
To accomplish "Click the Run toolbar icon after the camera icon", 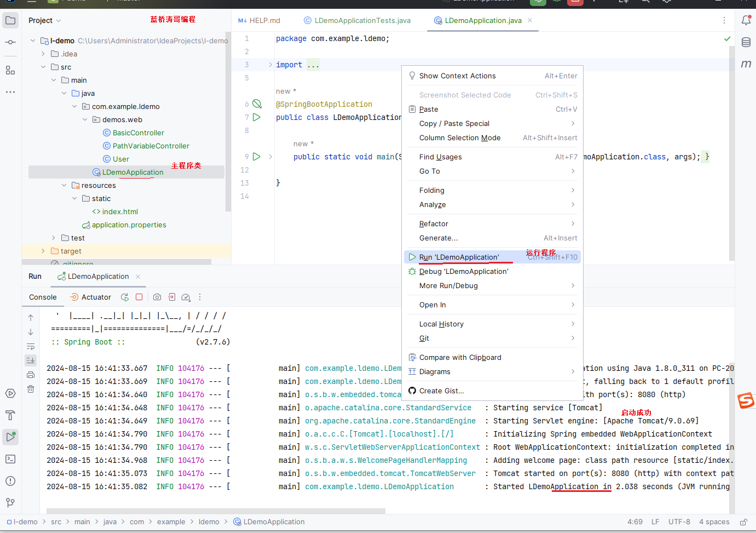I will 172,297.
